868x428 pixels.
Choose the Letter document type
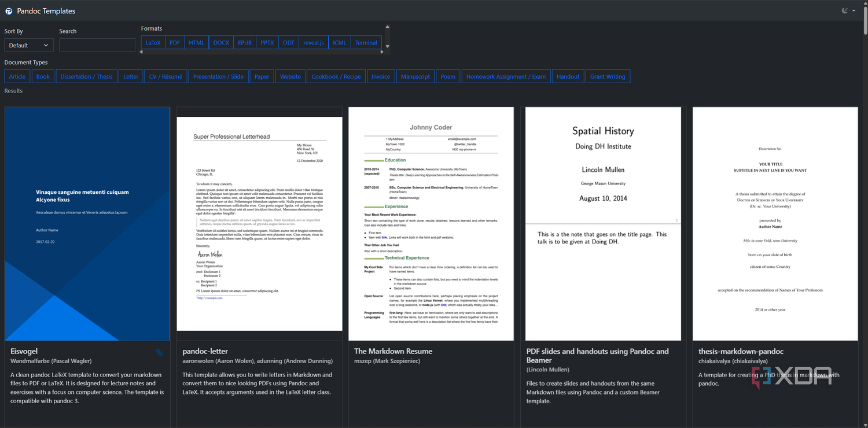pyautogui.click(x=131, y=76)
